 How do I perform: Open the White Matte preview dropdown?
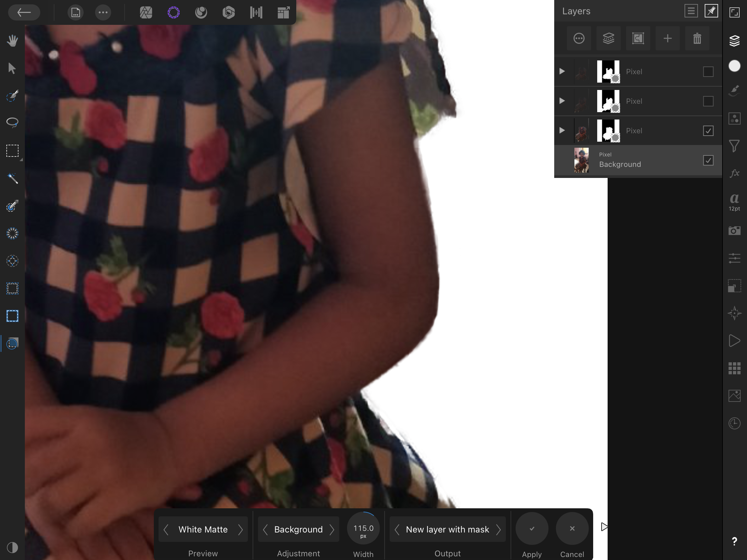(x=203, y=529)
